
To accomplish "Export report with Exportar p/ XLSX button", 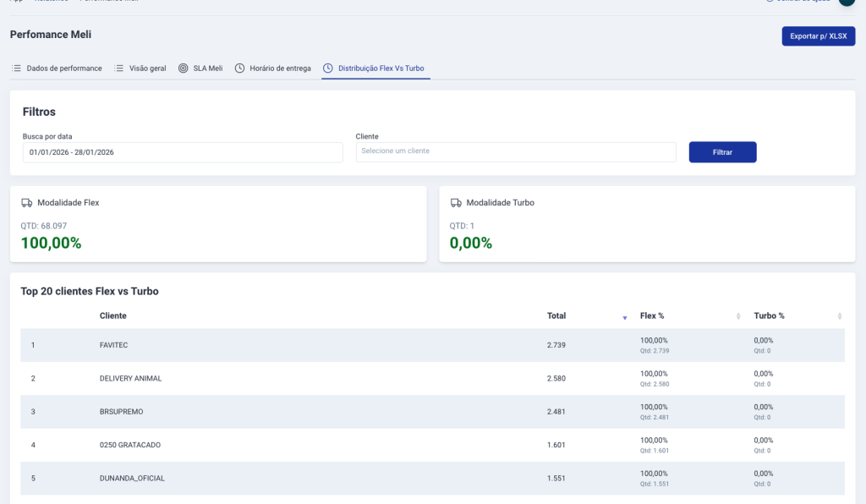I will click(x=818, y=36).
